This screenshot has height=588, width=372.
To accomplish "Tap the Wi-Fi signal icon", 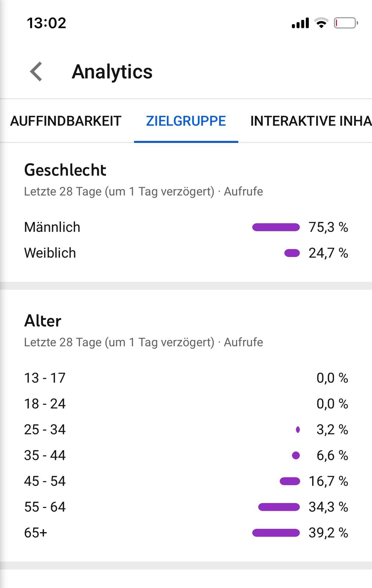I will [x=321, y=23].
